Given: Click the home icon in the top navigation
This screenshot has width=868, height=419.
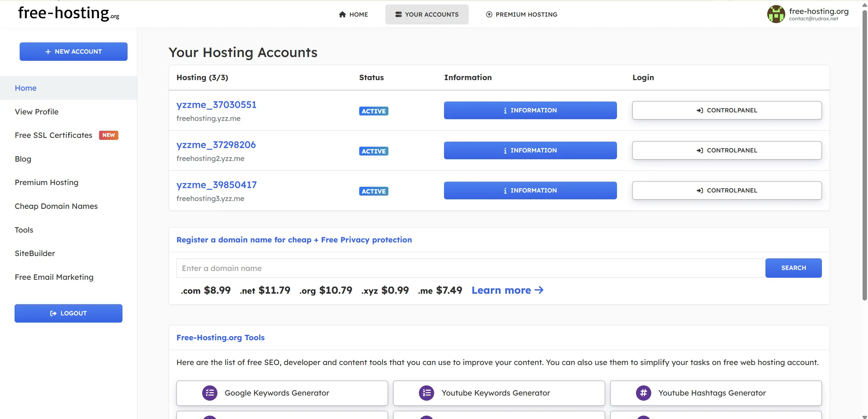Looking at the screenshot, I should [x=342, y=14].
